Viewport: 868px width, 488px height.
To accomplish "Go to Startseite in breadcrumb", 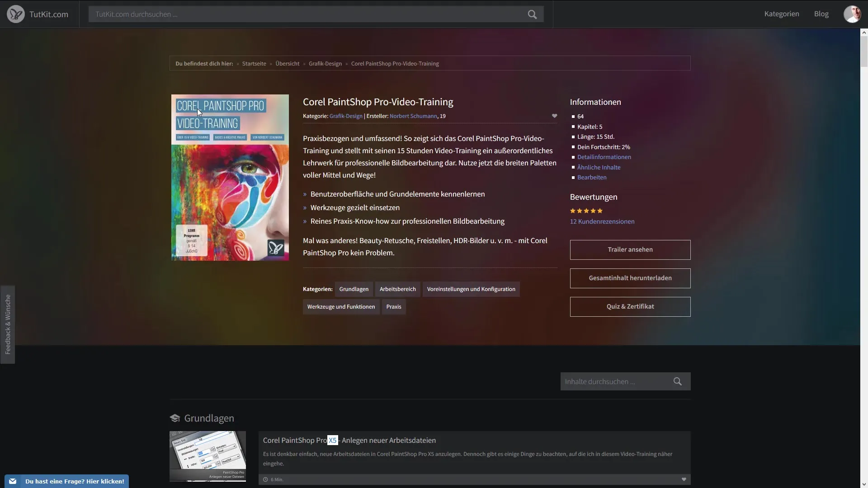I will point(254,64).
